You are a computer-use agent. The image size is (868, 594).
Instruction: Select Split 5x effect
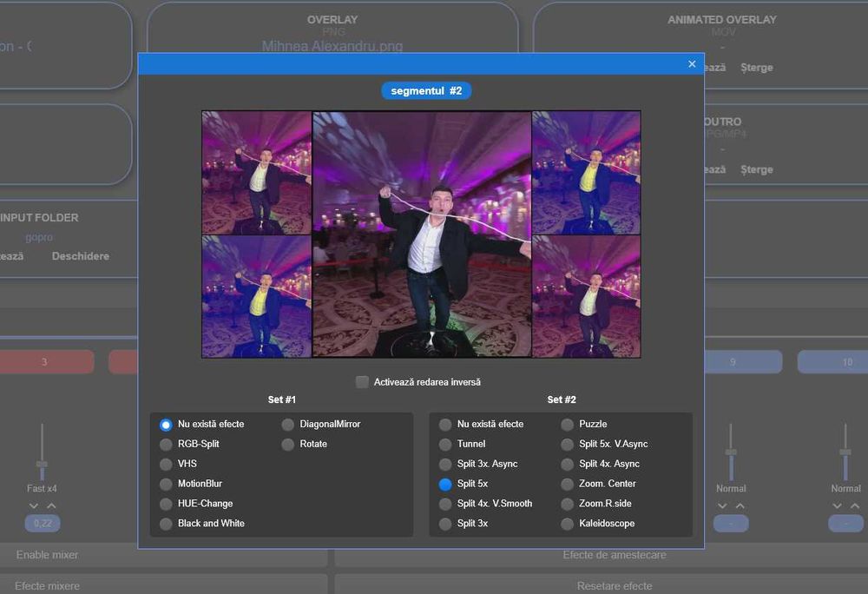click(x=445, y=485)
